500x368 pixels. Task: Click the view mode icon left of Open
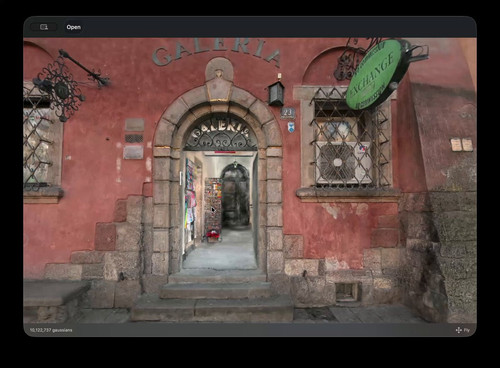click(44, 27)
